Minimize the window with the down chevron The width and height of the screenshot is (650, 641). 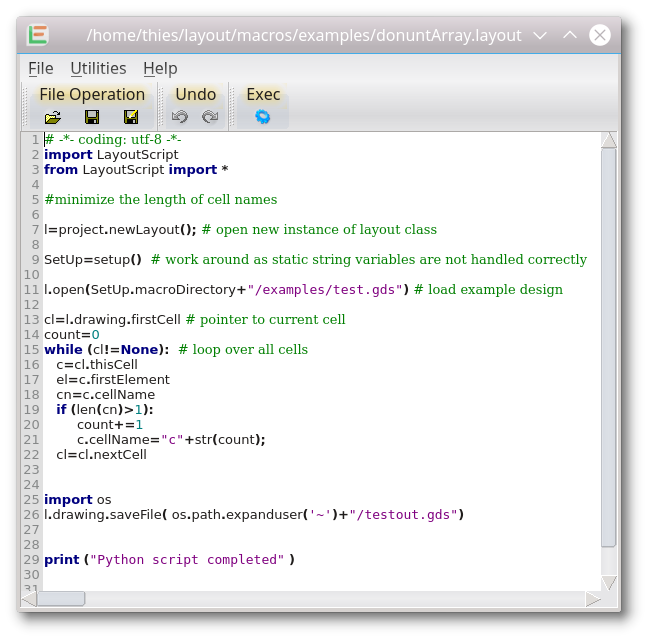pos(540,35)
